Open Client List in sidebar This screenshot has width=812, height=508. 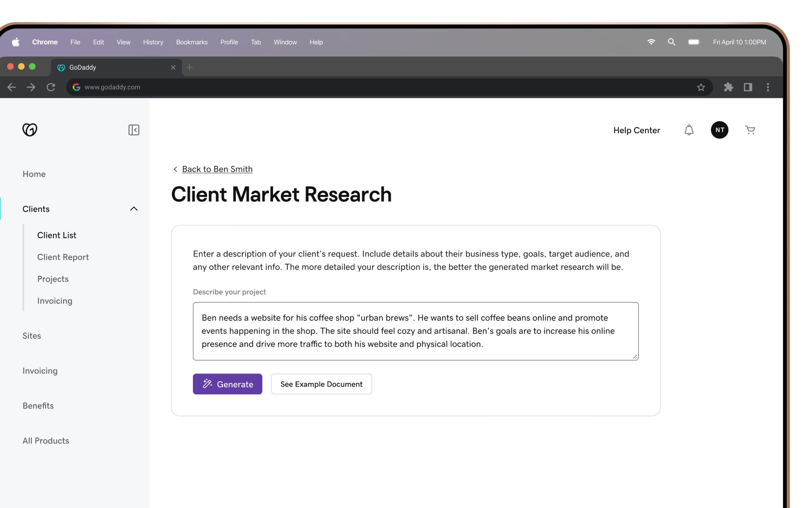point(56,235)
